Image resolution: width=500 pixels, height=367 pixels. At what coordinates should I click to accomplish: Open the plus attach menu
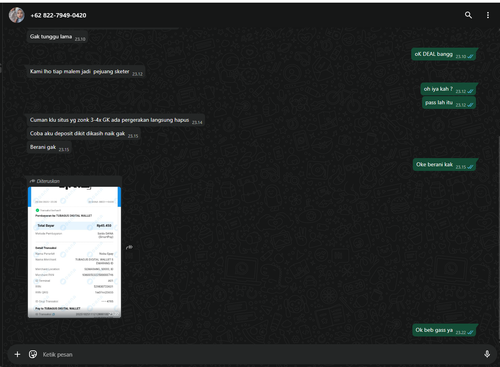click(17, 354)
